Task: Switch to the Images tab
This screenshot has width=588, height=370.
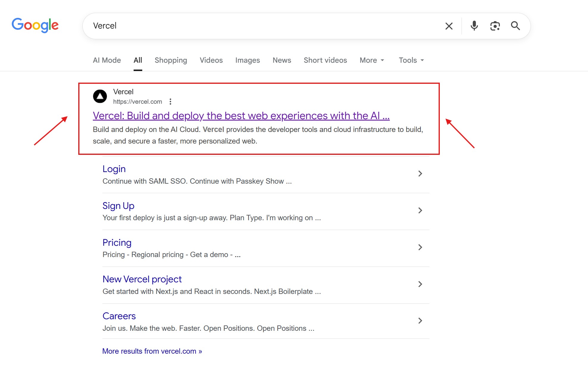Action: coord(247,60)
